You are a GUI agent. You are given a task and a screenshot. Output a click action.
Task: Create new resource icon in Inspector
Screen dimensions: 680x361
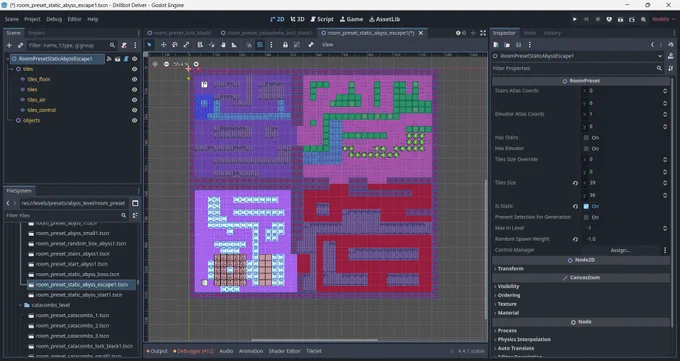496,45
